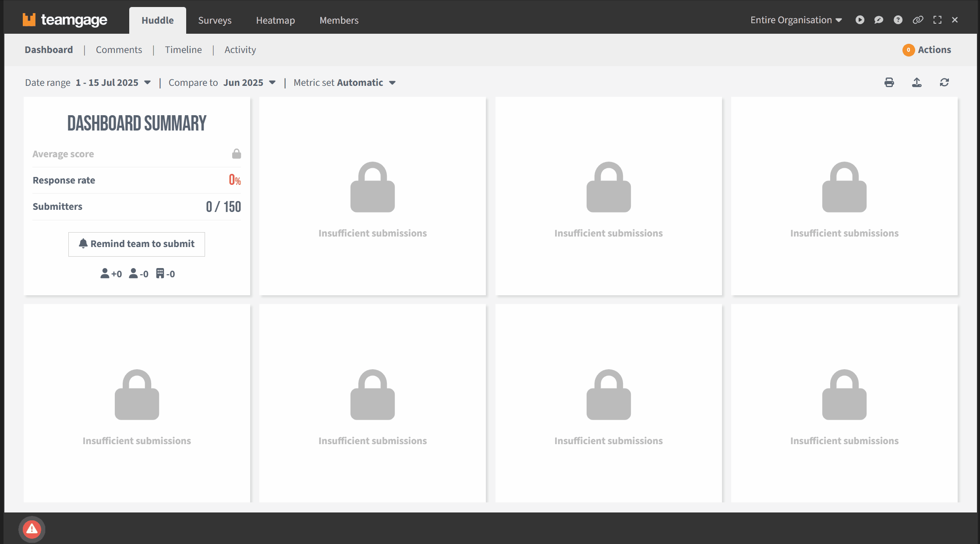Click the orange Actions count badge

[x=908, y=50]
